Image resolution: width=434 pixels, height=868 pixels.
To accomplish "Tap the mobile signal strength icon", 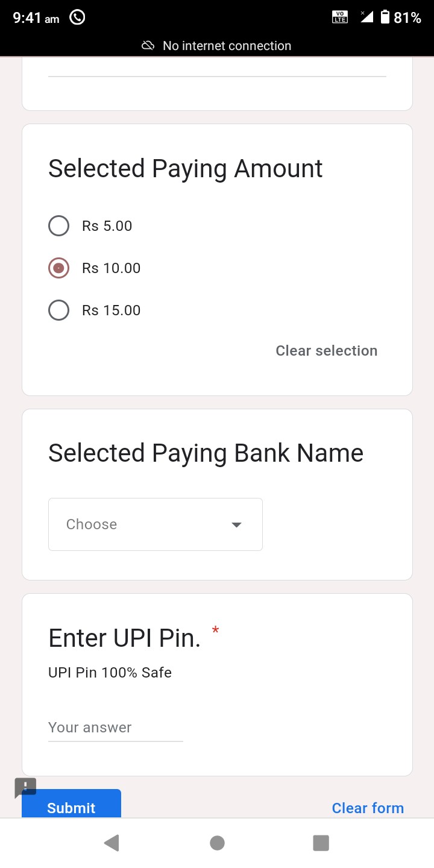I will click(366, 17).
